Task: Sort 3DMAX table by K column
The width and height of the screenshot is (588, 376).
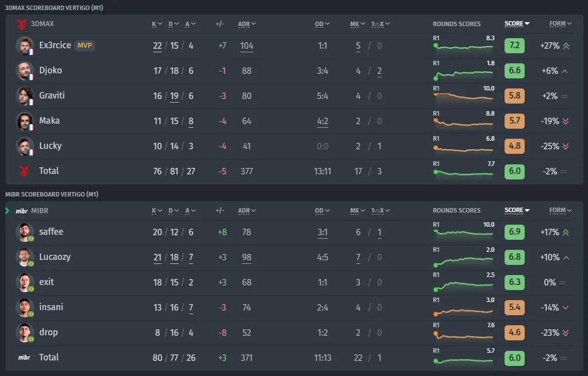Action: click(157, 24)
